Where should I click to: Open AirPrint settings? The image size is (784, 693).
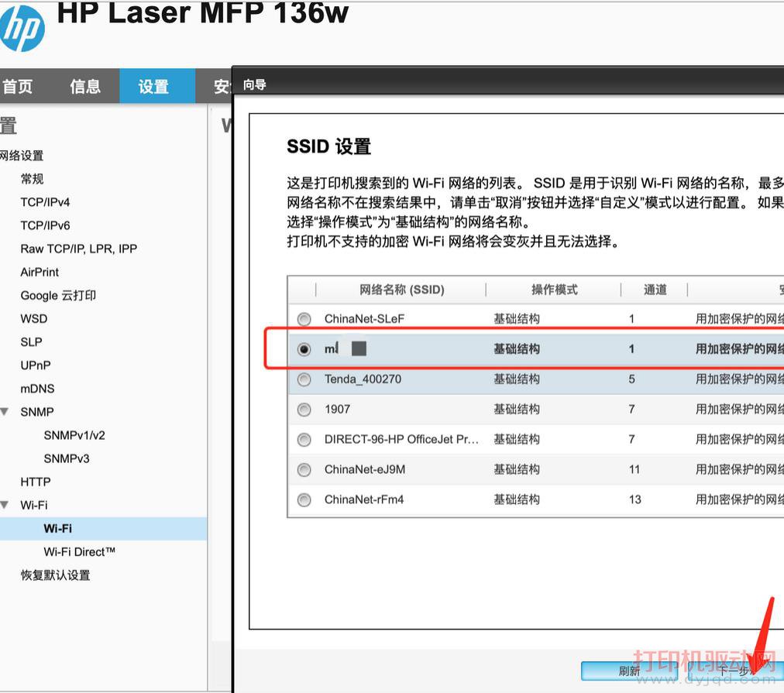click(40, 273)
